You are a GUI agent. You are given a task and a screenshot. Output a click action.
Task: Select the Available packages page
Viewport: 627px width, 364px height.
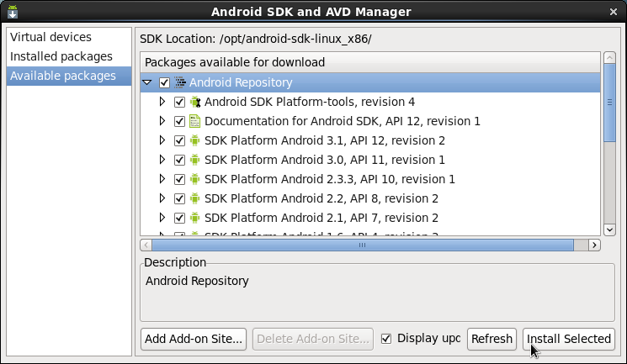point(69,76)
